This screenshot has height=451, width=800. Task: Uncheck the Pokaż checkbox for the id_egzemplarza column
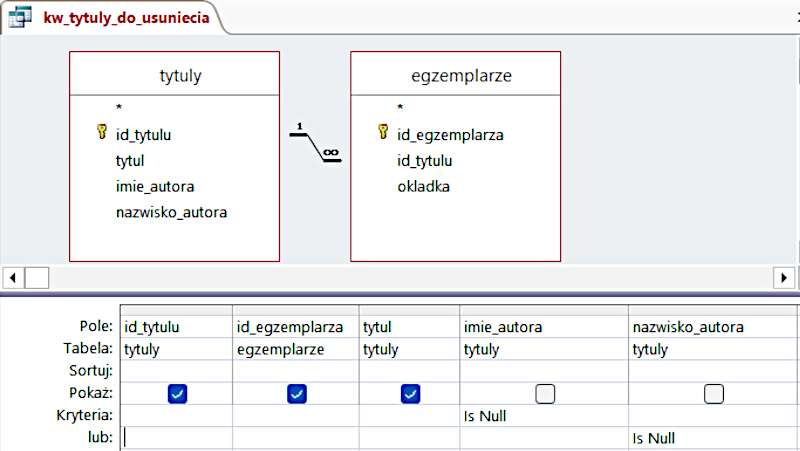[x=296, y=394]
